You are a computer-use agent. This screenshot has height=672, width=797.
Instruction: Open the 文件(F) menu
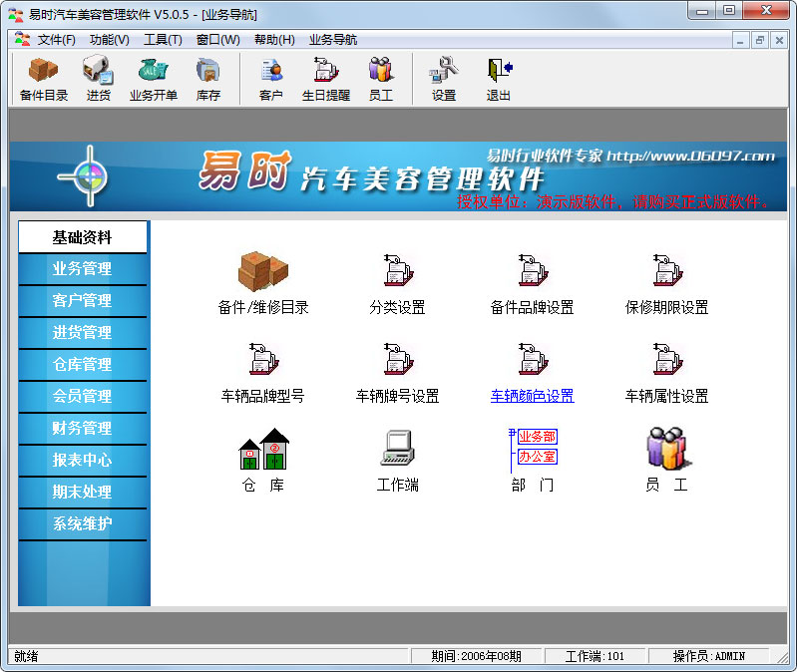56,40
